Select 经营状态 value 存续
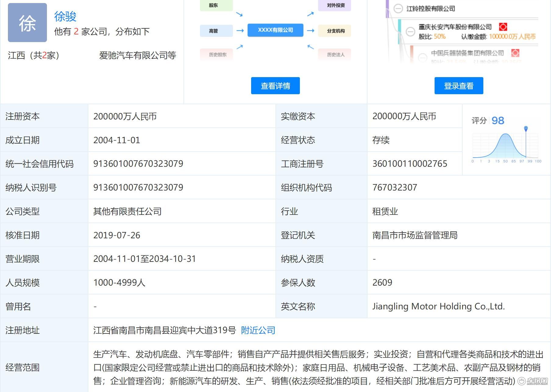Image resolution: width=551 pixels, height=392 pixels. [381, 140]
